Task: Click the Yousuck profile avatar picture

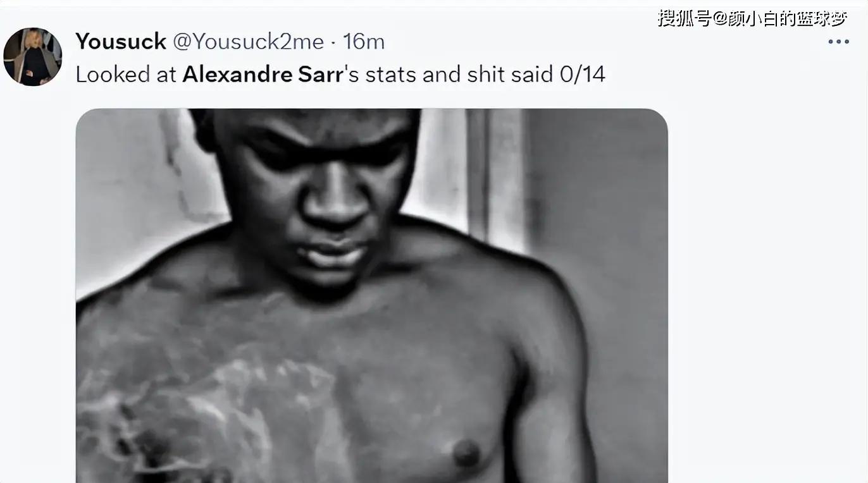Action: point(32,56)
